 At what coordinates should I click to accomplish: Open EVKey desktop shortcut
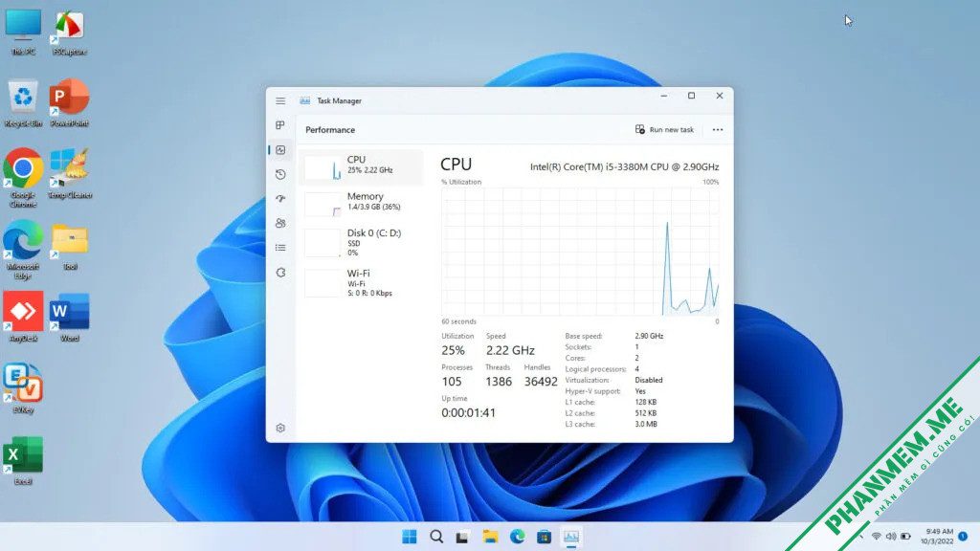(23, 388)
